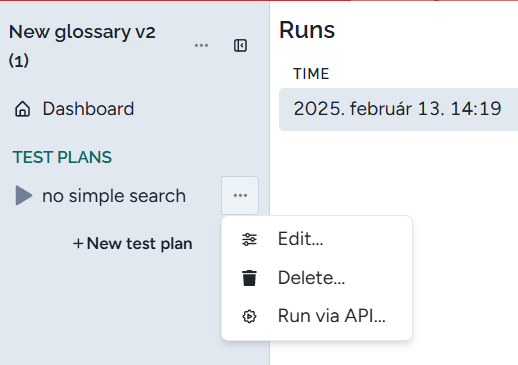The width and height of the screenshot is (518, 365).
Task: Click the TEST PLANS section heading
Action: pyautogui.click(x=62, y=157)
